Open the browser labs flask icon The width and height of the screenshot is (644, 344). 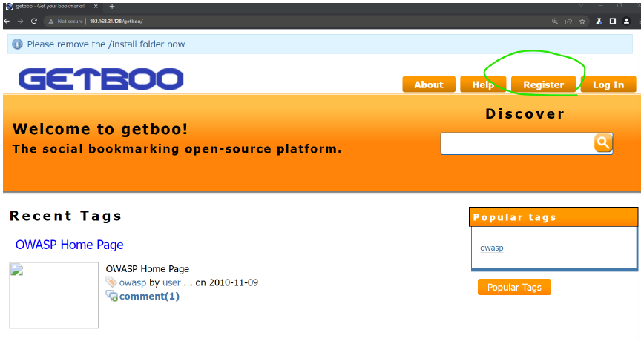[599, 21]
